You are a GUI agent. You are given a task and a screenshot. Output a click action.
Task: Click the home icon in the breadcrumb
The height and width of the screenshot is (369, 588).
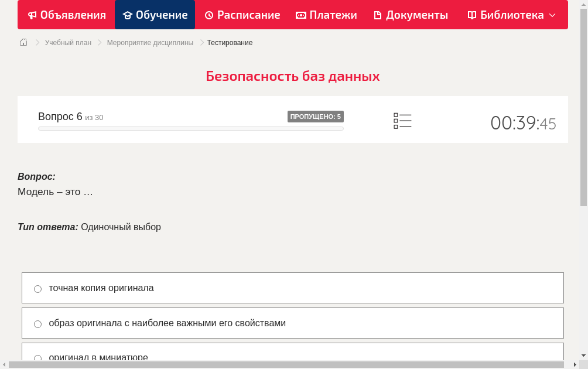pos(23,42)
